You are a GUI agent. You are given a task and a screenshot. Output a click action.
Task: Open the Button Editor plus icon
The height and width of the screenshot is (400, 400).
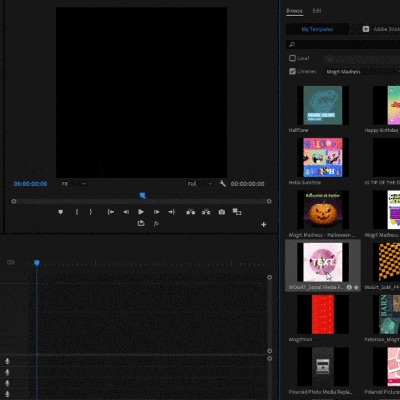(264, 225)
